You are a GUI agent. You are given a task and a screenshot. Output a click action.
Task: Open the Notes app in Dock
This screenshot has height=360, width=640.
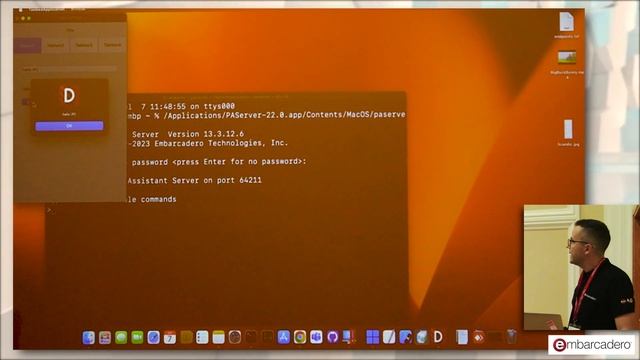tap(218, 338)
